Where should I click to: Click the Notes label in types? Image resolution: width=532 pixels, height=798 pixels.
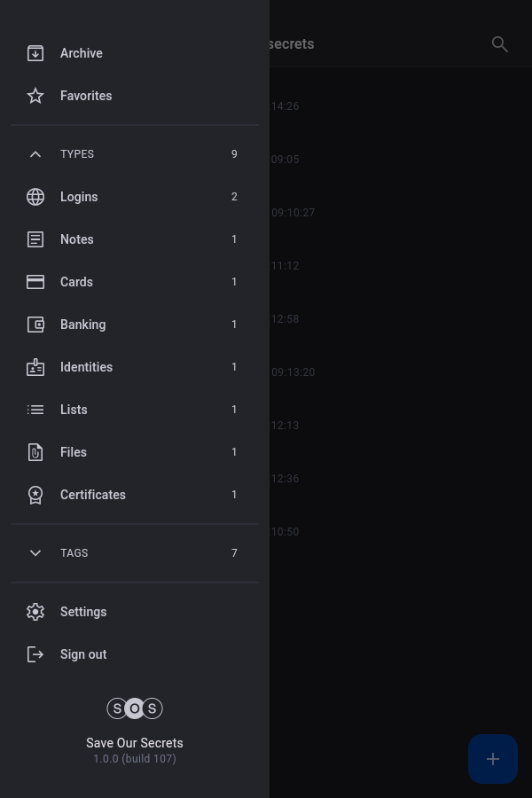click(x=77, y=239)
